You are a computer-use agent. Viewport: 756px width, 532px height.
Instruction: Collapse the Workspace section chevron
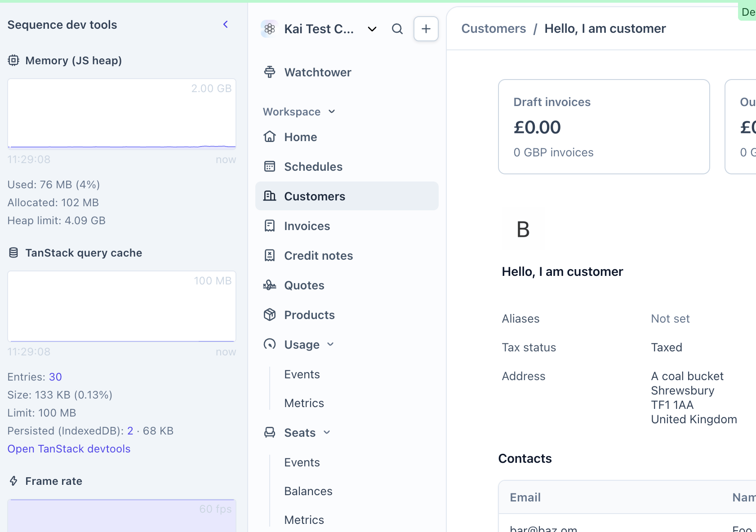(332, 111)
